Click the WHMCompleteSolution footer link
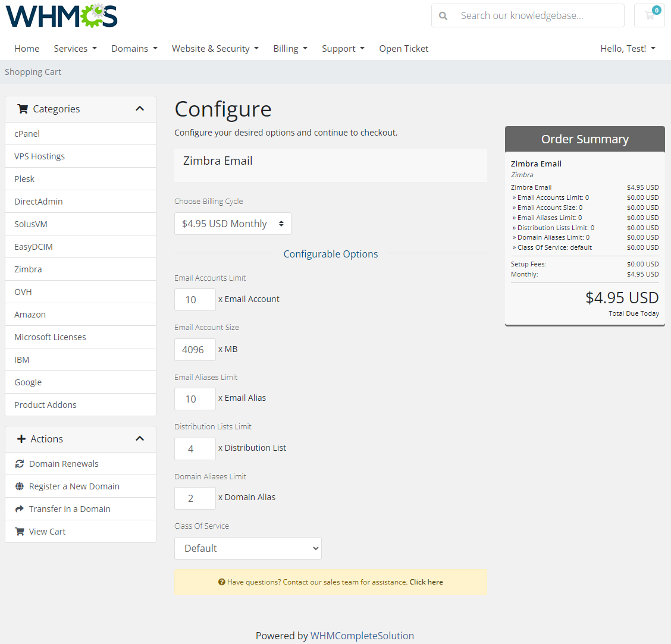 pos(362,635)
